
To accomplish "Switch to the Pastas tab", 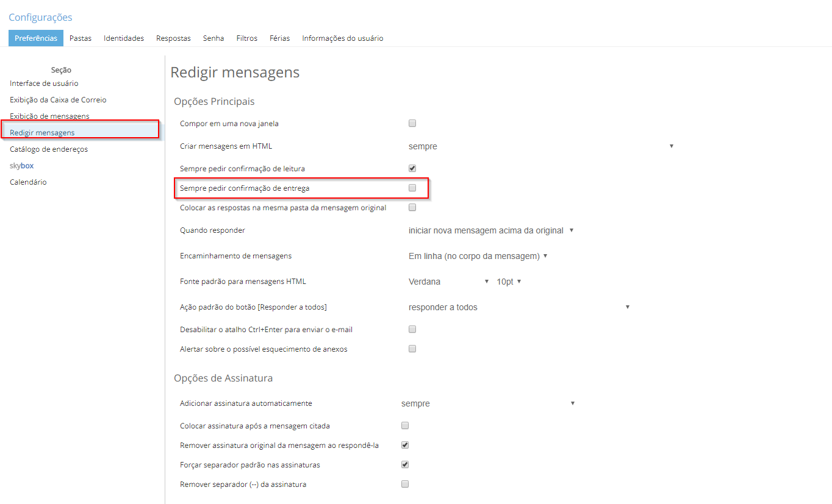I will point(81,38).
